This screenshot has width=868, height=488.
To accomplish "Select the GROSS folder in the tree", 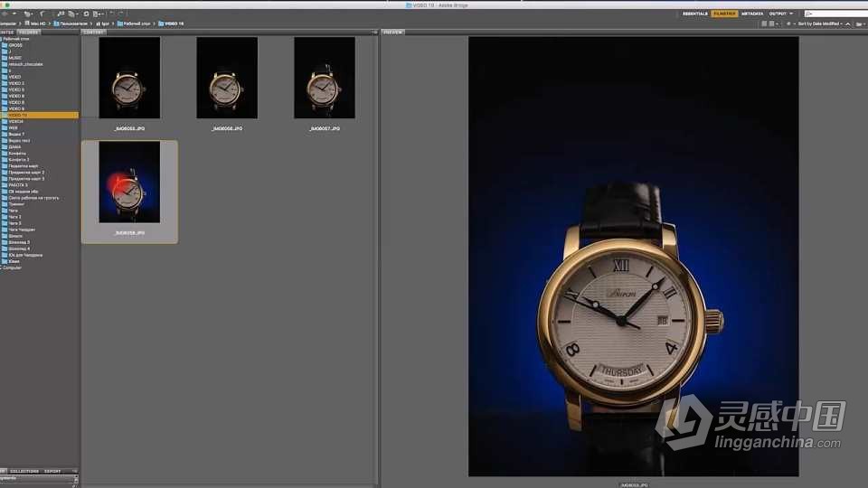I will (15, 45).
